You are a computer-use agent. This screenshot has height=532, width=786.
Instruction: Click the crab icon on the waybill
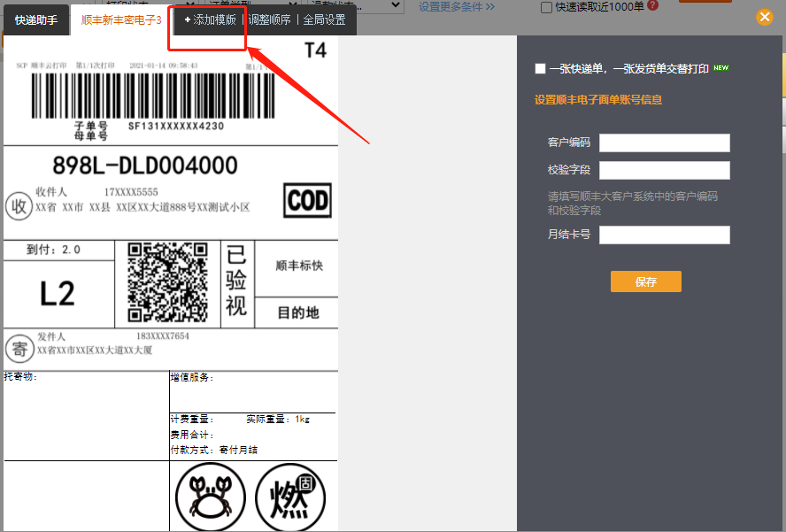click(x=210, y=496)
